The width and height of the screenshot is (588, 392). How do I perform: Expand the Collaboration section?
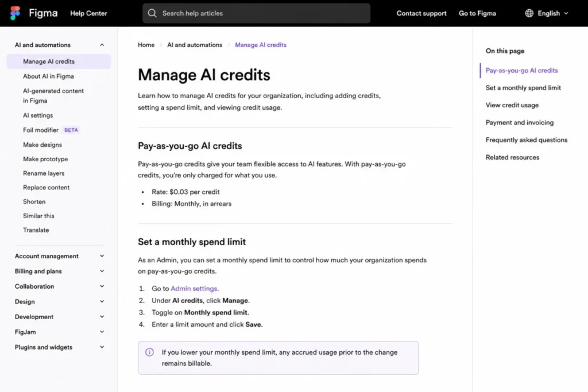pyautogui.click(x=102, y=286)
